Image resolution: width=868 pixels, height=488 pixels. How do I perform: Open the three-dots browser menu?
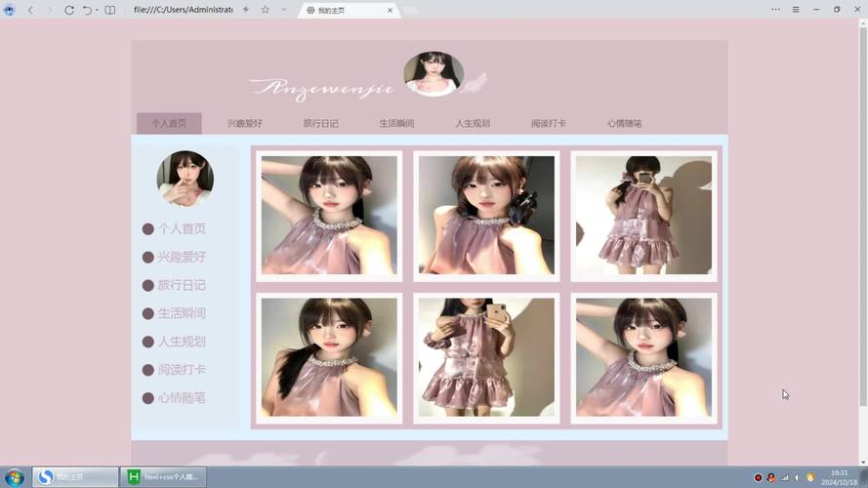point(775,10)
